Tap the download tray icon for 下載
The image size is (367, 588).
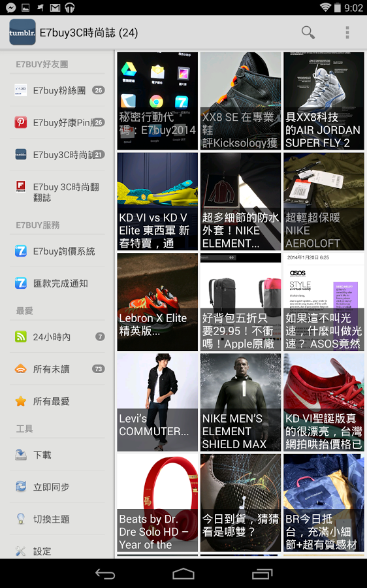pos(21,455)
